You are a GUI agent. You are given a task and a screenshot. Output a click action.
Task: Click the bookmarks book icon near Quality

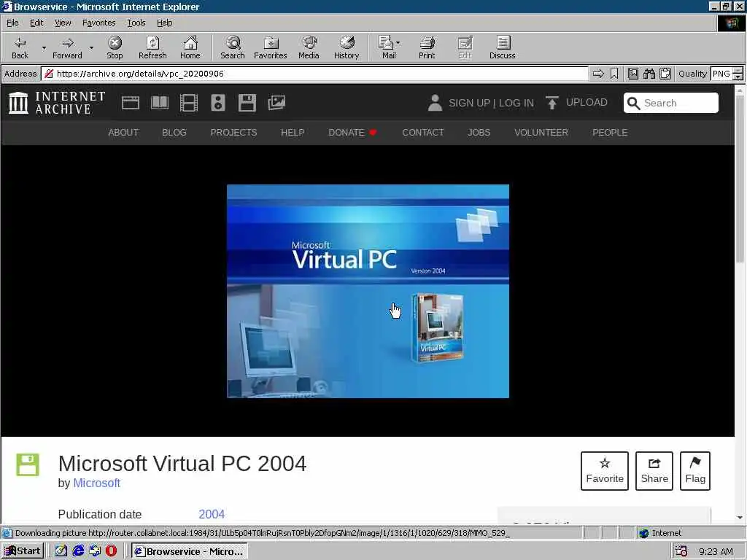[632, 74]
